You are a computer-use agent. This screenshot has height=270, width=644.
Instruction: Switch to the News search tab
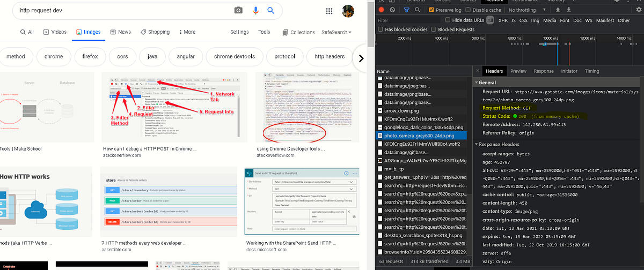[x=120, y=32]
